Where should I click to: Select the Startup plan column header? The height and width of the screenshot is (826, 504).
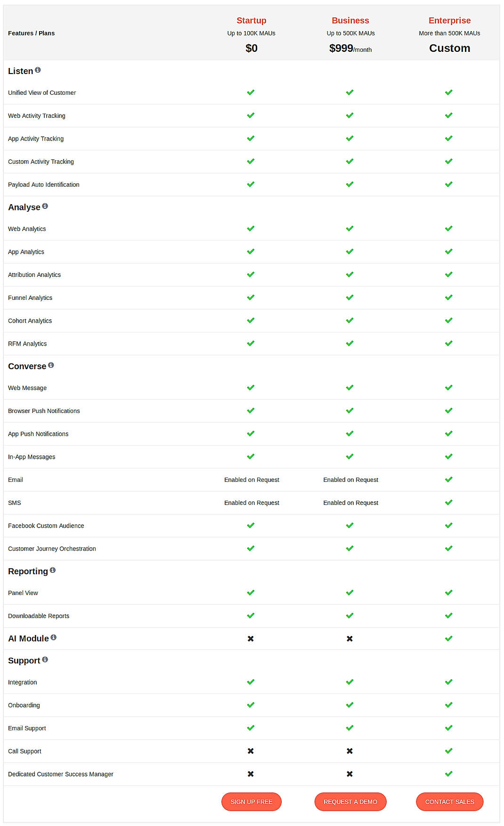(x=251, y=20)
